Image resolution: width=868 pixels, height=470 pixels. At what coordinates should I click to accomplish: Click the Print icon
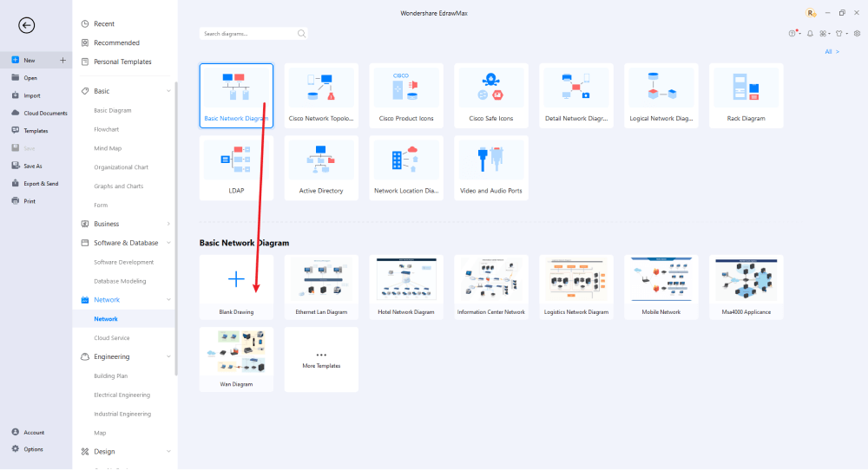[15, 201]
